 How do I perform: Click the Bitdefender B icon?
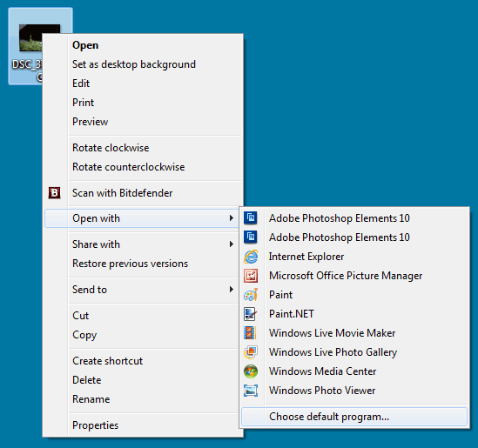tap(54, 193)
